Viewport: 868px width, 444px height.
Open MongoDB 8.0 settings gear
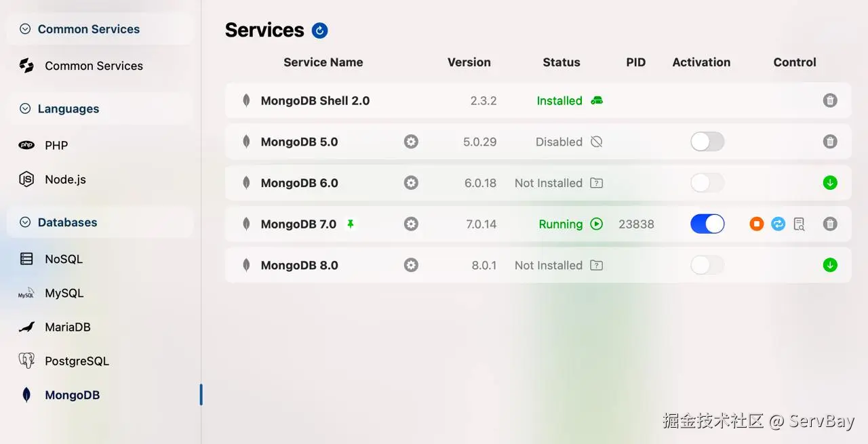[411, 265]
